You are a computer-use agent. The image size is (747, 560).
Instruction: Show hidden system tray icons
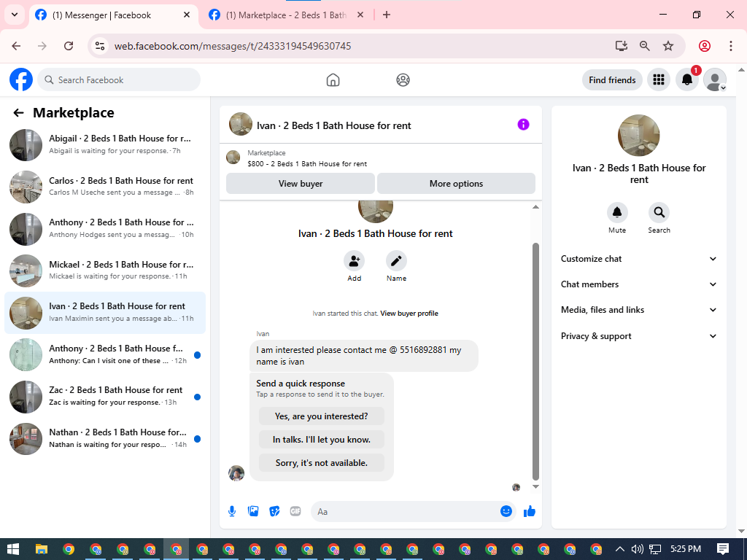[x=620, y=549]
